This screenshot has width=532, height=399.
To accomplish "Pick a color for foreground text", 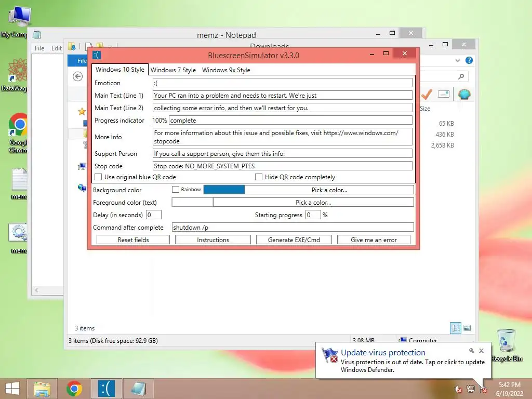I will (313, 202).
